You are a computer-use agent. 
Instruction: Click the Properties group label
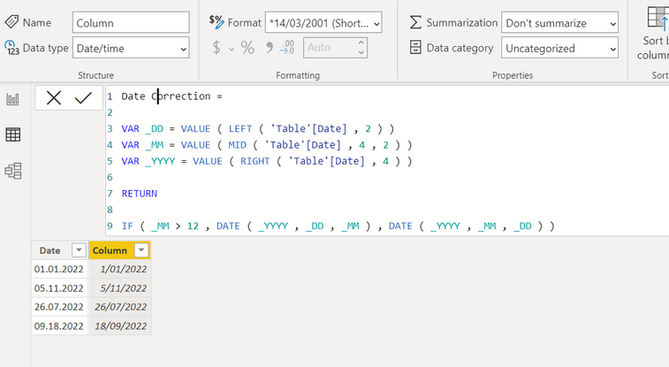512,75
